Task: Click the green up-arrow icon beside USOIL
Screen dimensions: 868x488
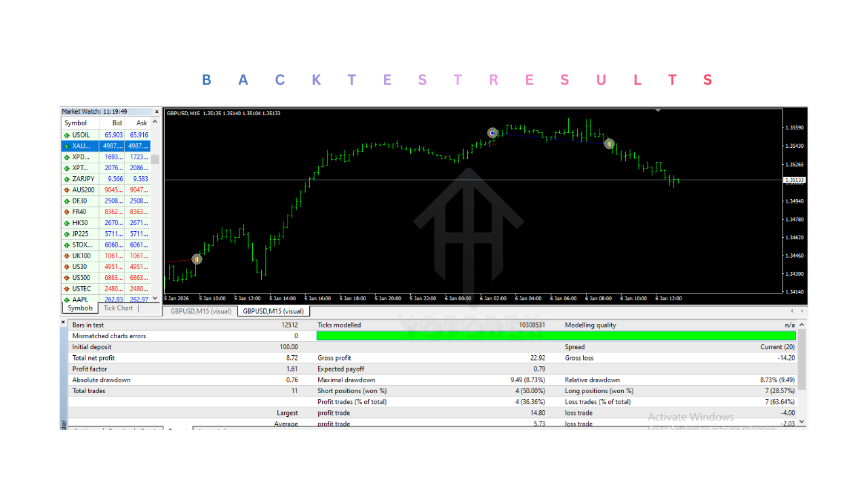Action: pyautogui.click(x=66, y=135)
